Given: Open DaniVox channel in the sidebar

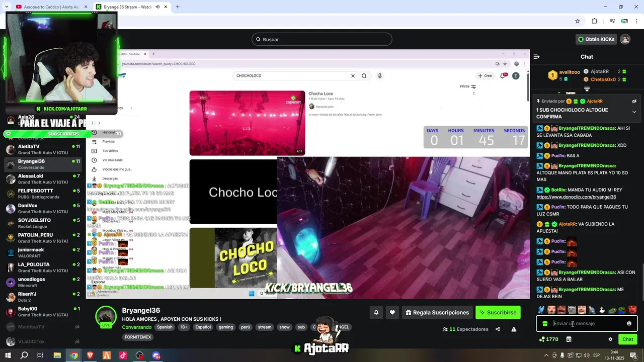Looking at the screenshot, I should (43, 208).
